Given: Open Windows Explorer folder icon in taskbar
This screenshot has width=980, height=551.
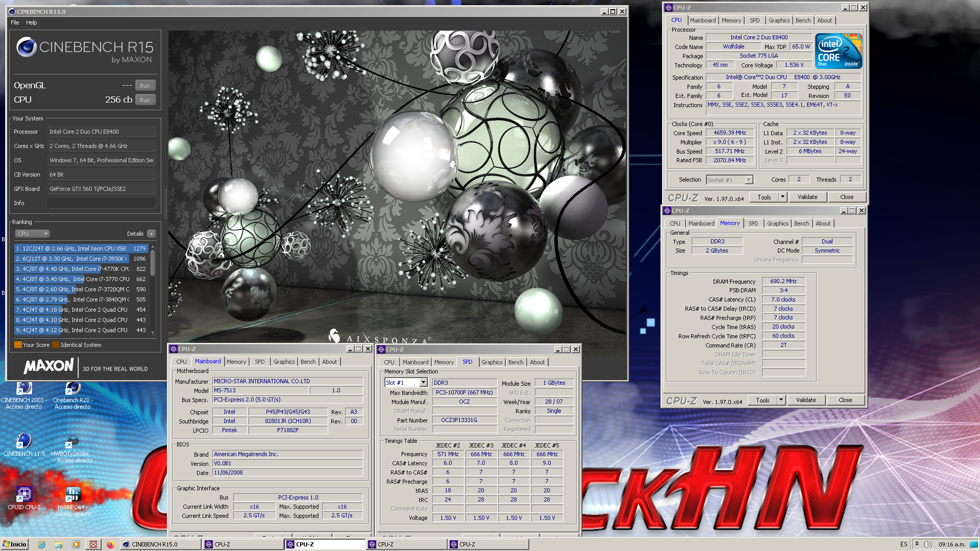Looking at the screenshot, I should (59, 544).
